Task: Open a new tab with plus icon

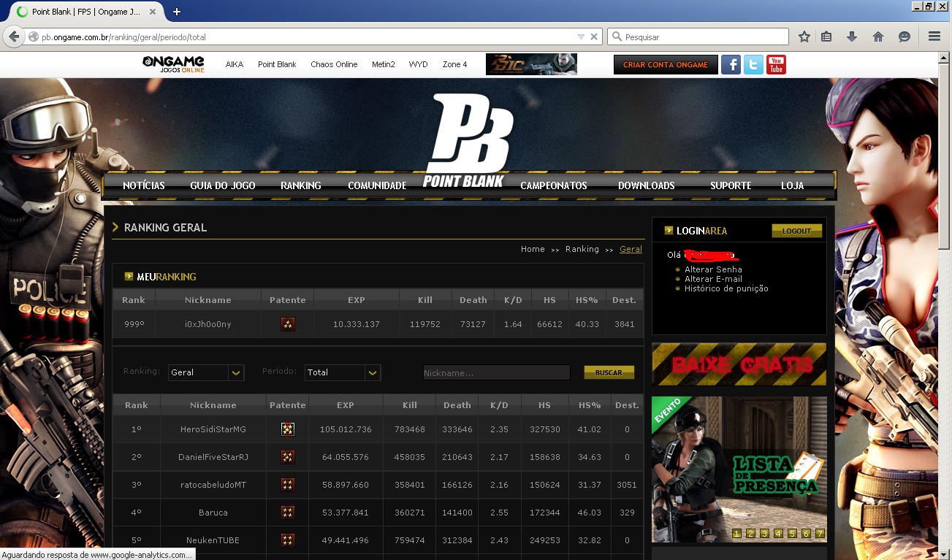Action: [x=177, y=12]
